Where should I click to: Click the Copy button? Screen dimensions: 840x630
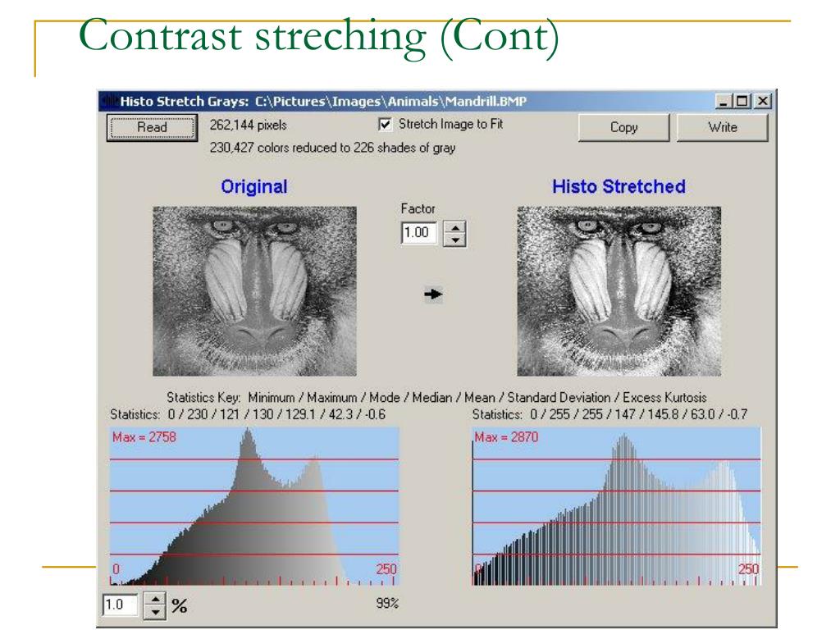(x=623, y=127)
